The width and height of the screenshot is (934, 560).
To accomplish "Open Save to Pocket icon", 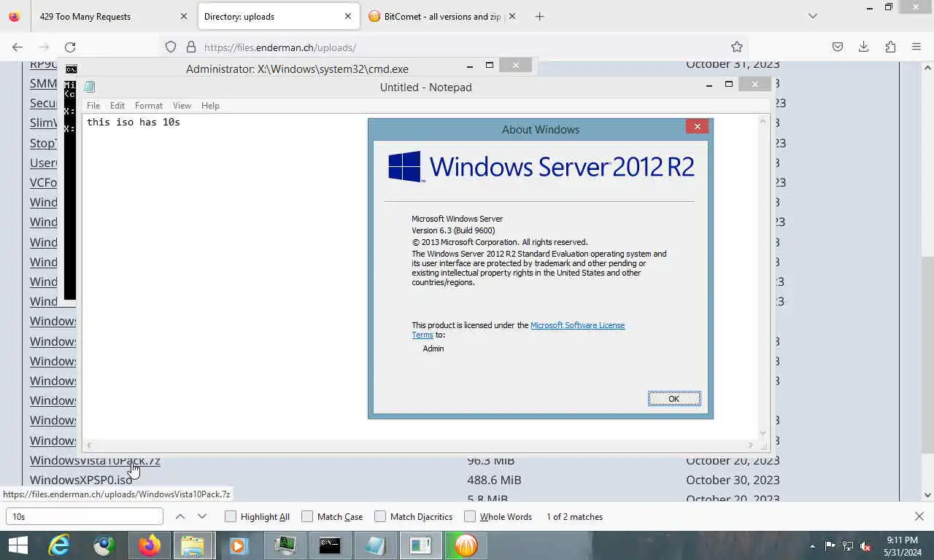I will 838,47.
